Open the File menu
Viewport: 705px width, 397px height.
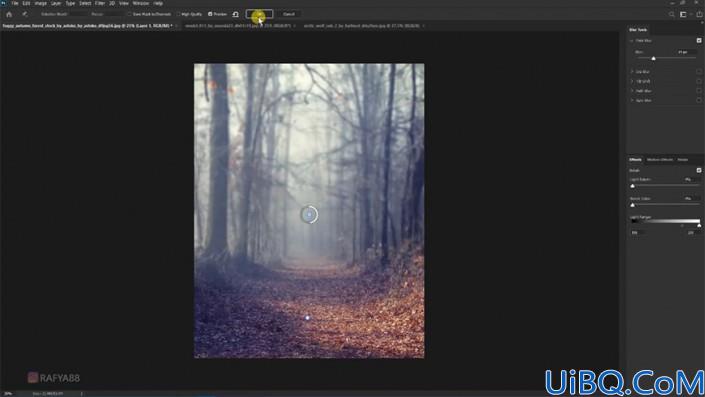coord(15,3)
